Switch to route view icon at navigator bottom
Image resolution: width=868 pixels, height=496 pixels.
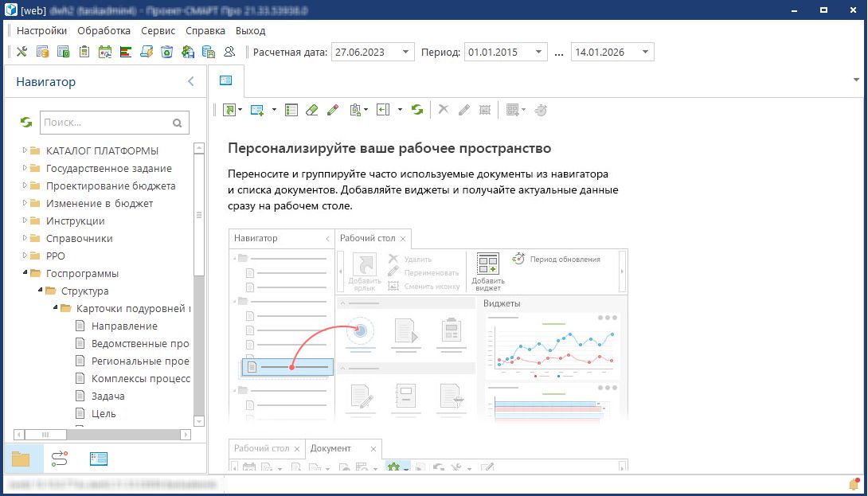click(x=60, y=459)
